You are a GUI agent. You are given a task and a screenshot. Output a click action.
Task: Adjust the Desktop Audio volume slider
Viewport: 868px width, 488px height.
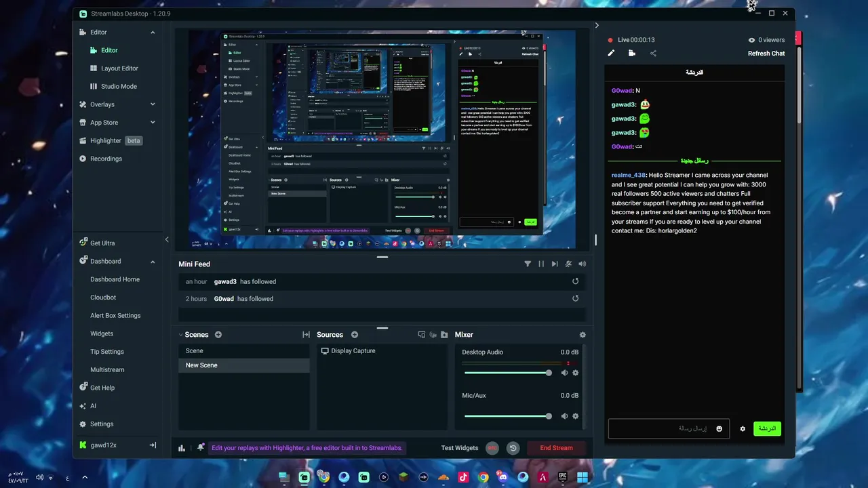coord(507,373)
